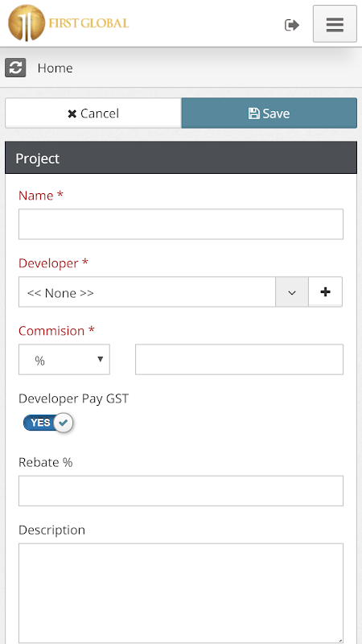Image resolution: width=362 pixels, height=644 pixels.
Task: Click the checkmark knob on GST switch
Action: point(64,423)
